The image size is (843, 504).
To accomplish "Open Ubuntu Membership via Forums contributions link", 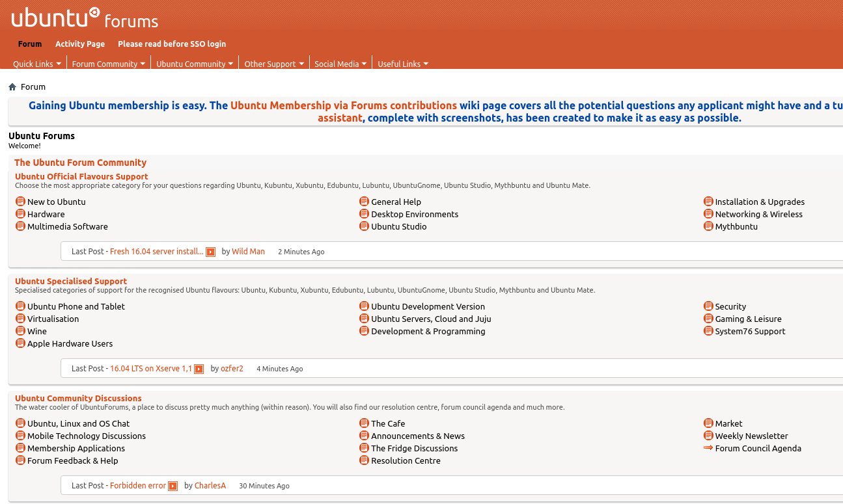I will (344, 105).
